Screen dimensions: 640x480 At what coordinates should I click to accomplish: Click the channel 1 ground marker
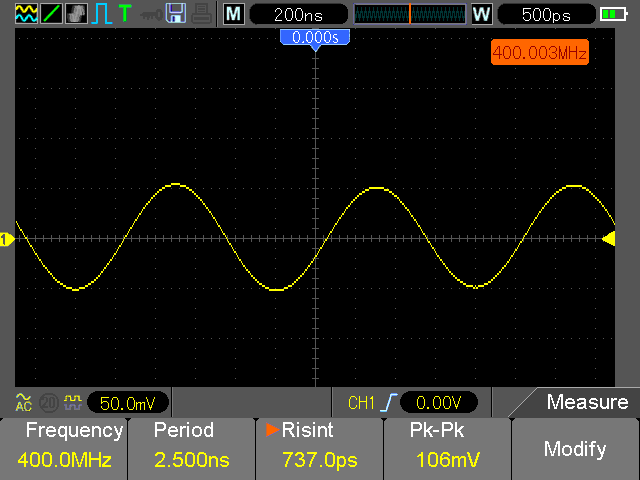7,239
